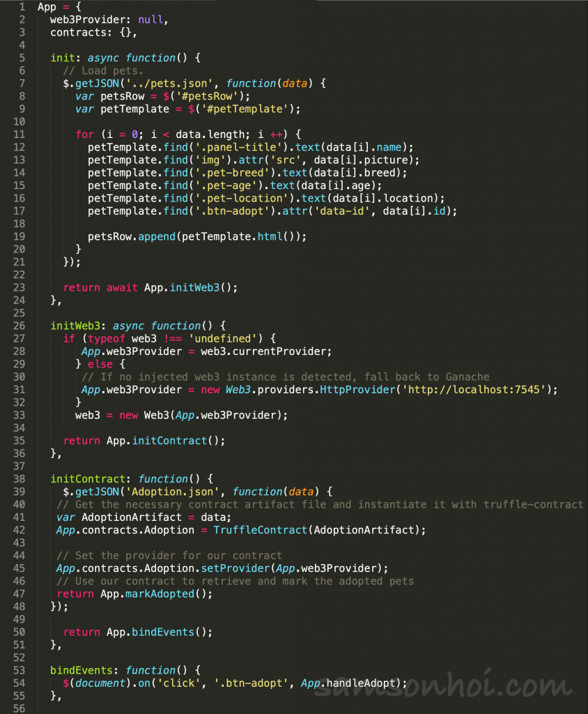Image resolution: width=588 pixels, height=714 pixels.
Task: Click line number 22 in the gutter
Action: tap(19, 275)
